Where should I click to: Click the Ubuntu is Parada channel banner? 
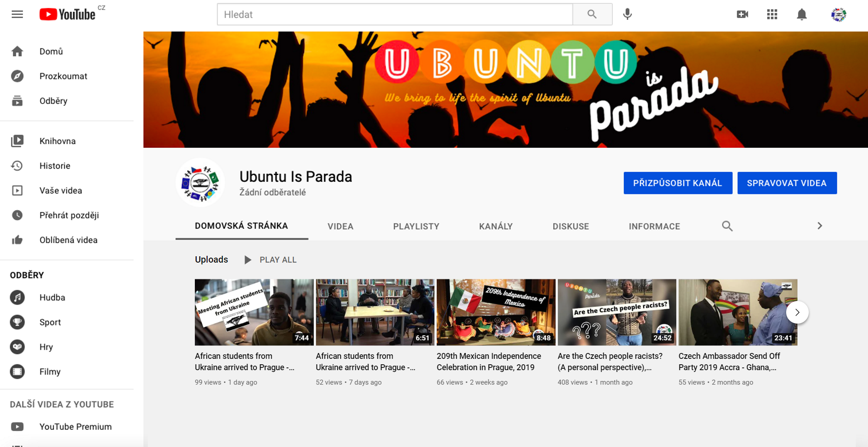click(505, 89)
